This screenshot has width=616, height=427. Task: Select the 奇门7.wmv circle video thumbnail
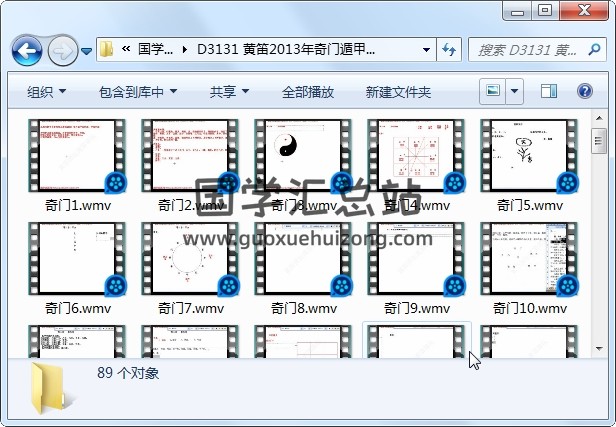coord(190,258)
